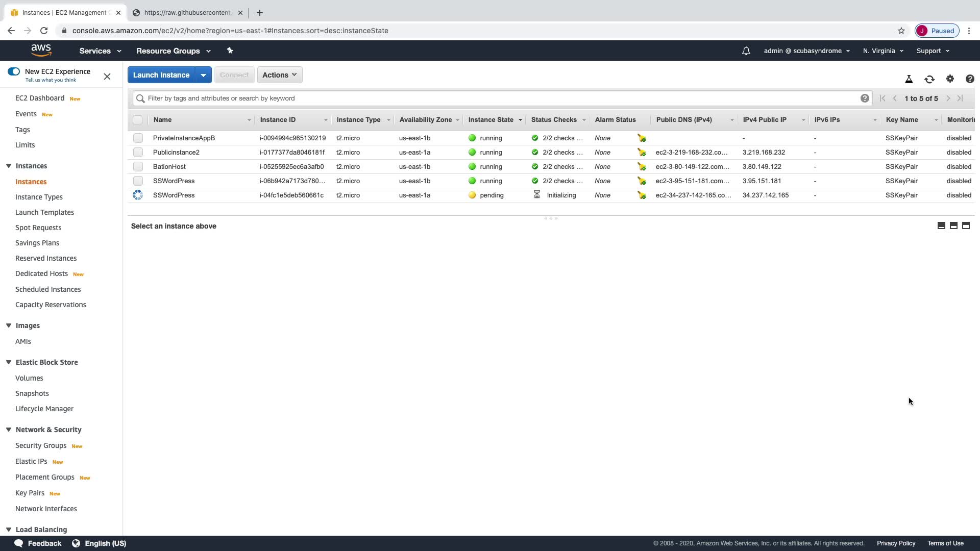Maximize the details pane layout icon

tap(965, 226)
